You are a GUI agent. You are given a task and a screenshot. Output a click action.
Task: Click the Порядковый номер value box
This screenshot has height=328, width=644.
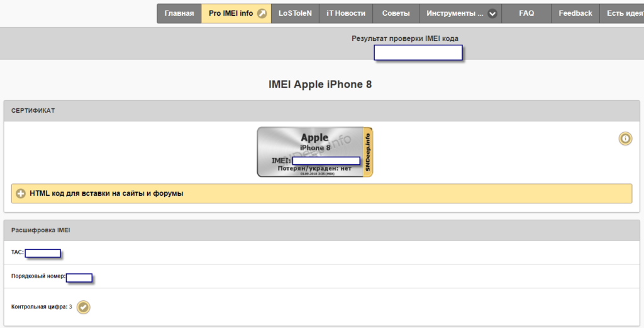tap(79, 278)
